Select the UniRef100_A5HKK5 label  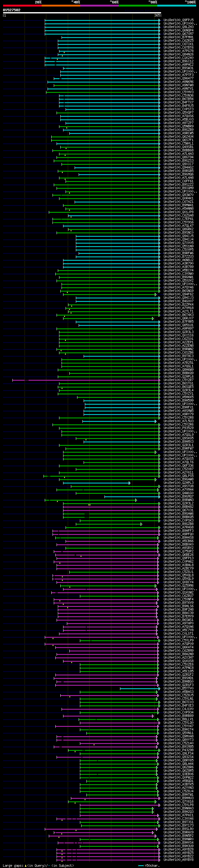point(178,397)
